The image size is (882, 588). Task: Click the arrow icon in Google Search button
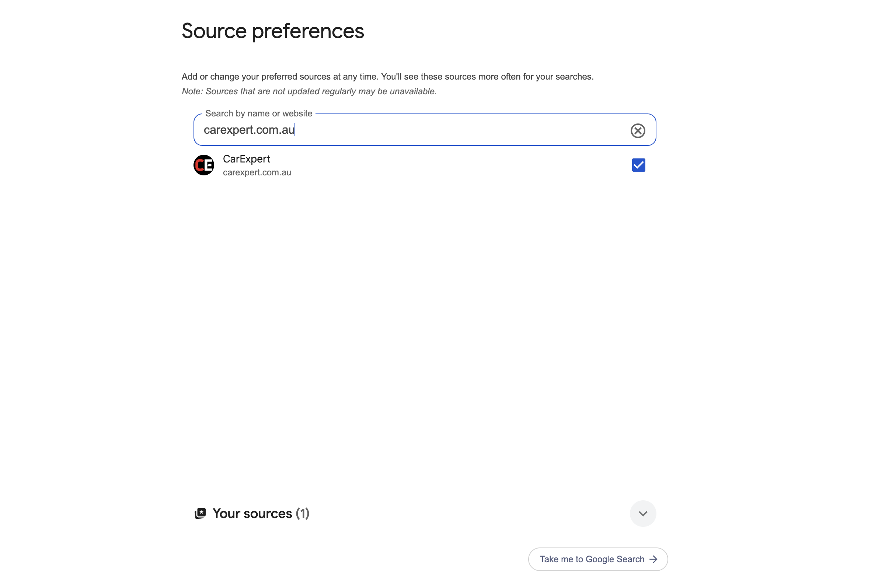653,559
